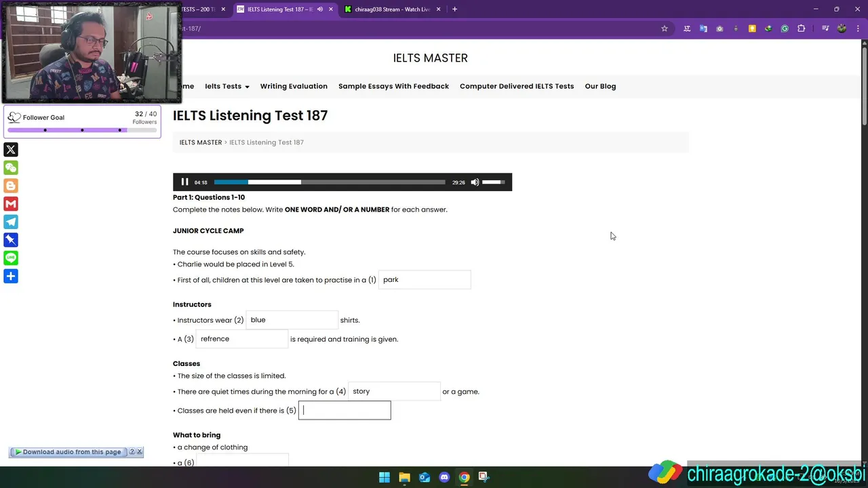Viewport: 868px width, 488px height.
Task: Share page via Blogger icon
Action: coord(11,186)
